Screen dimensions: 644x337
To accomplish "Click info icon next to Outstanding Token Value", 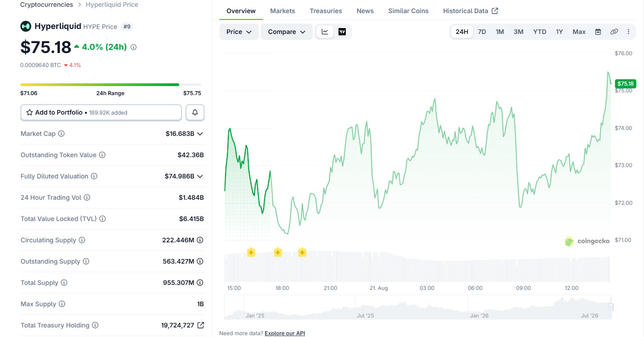I will tap(102, 155).
